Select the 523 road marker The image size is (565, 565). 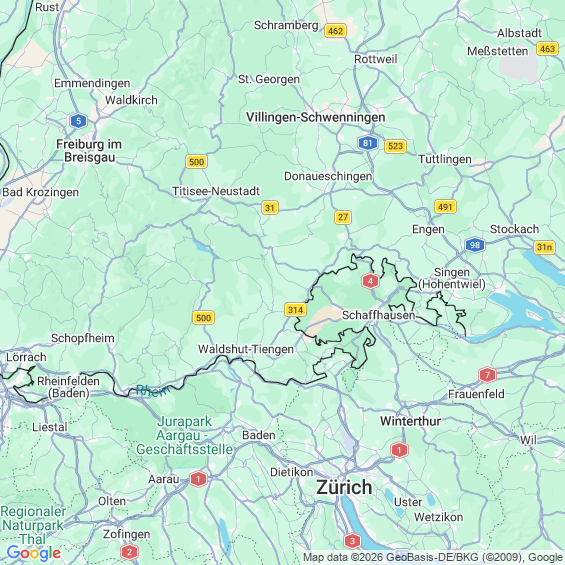coord(395,146)
